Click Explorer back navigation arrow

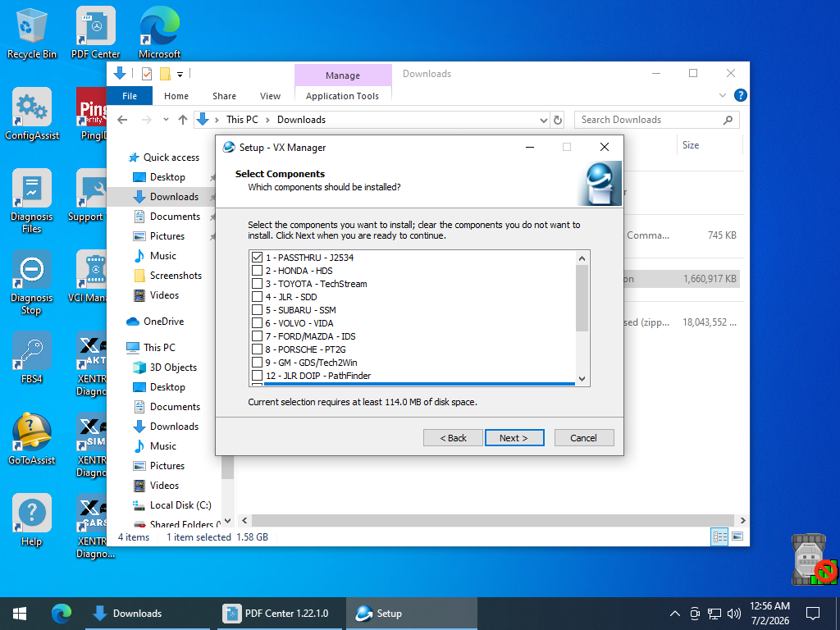[122, 120]
